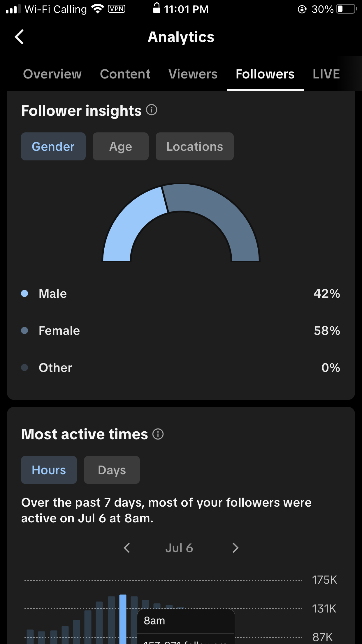Open the LIVE analytics tab
The width and height of the screenshot is (362, 644).
coord(326,74)
